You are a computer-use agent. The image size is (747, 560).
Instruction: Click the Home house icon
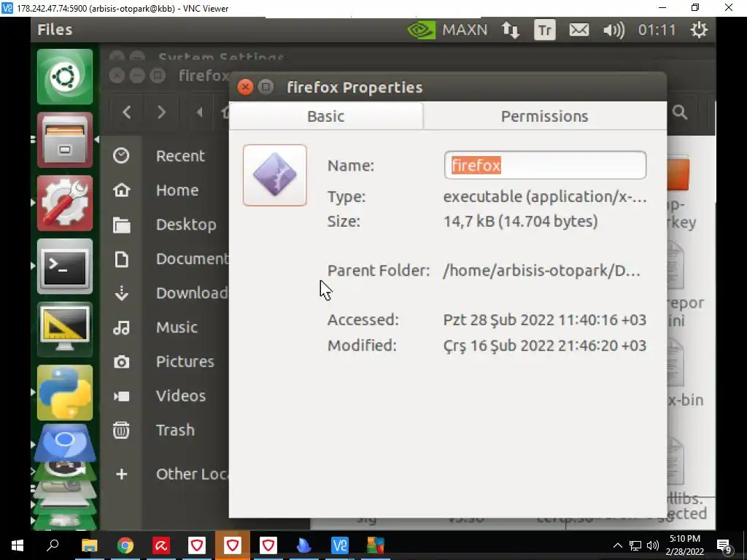tap(122, 190)
